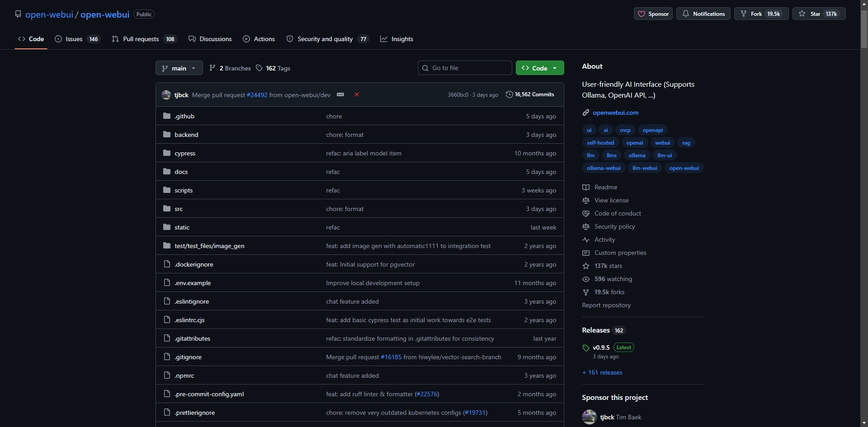
Task: Click the cypress folder icon
Action: [x=167, y=153]
